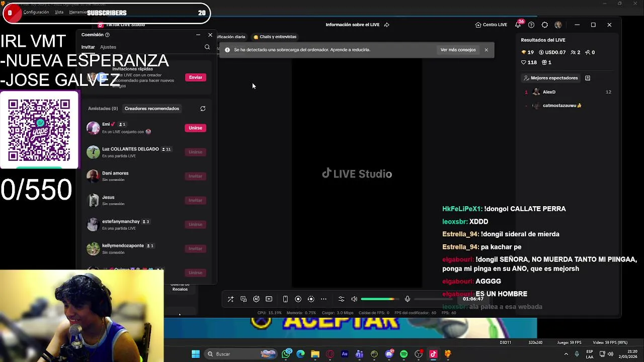Viewport: 644px width, 362px height.
Task: Click the 118 likes counter
Action: click(x=529, y=62)
